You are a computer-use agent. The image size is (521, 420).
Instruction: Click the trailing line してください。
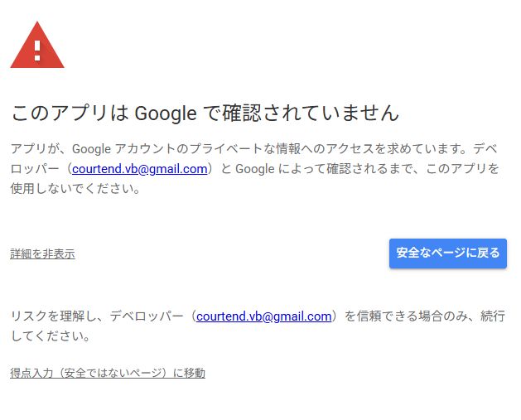pos(50,336)
